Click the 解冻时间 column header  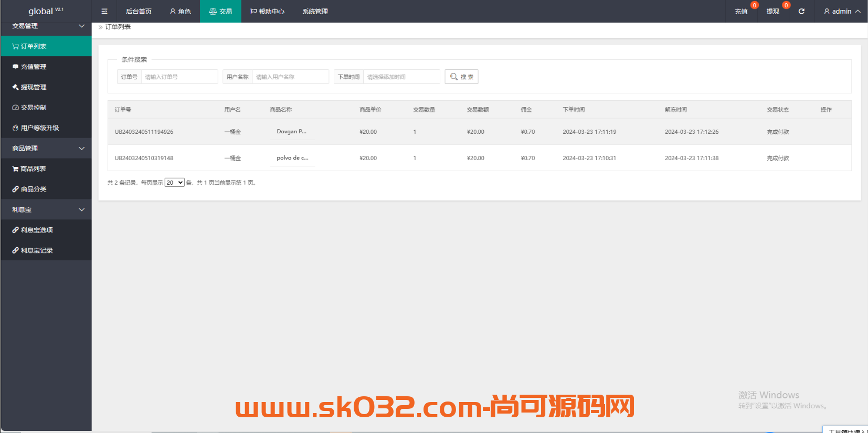point(676,110)
